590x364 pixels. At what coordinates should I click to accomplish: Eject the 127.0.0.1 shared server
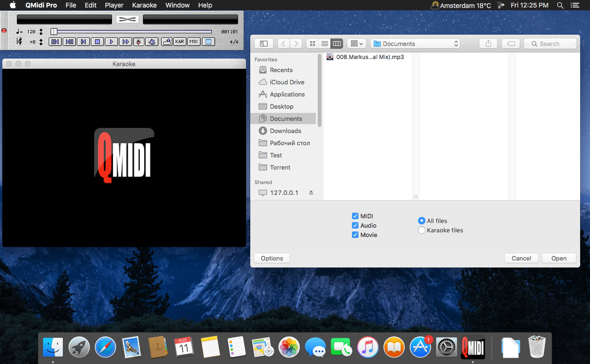click(311, 193)
